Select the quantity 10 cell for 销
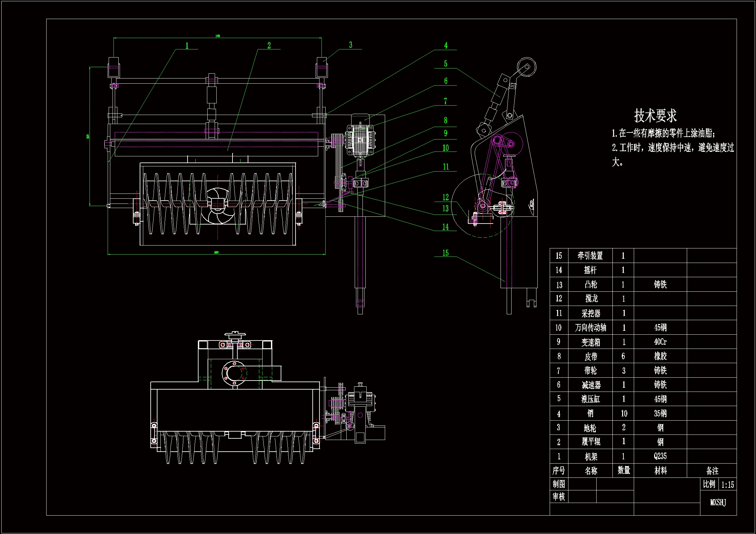 (624, 414)
